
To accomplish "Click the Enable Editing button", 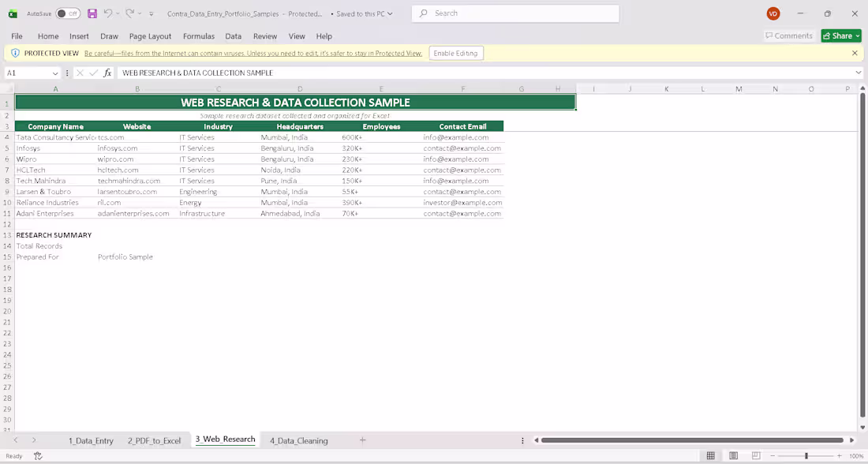I will (x=455, y=53).
